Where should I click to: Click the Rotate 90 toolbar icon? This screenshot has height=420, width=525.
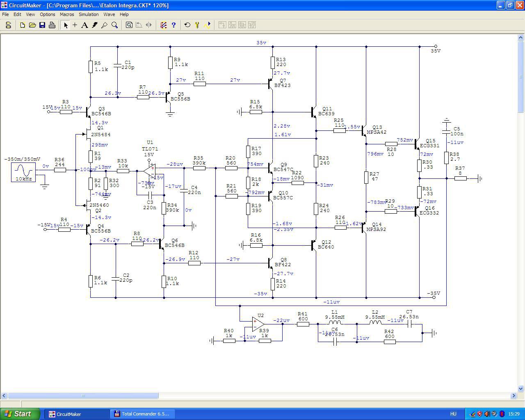[x=139, y=25]
